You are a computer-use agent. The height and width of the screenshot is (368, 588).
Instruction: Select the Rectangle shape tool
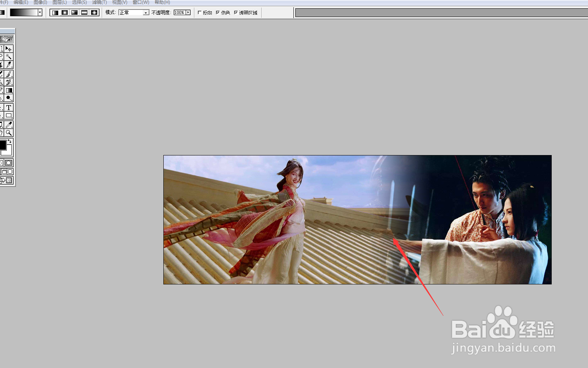click(x=9, y=116)
